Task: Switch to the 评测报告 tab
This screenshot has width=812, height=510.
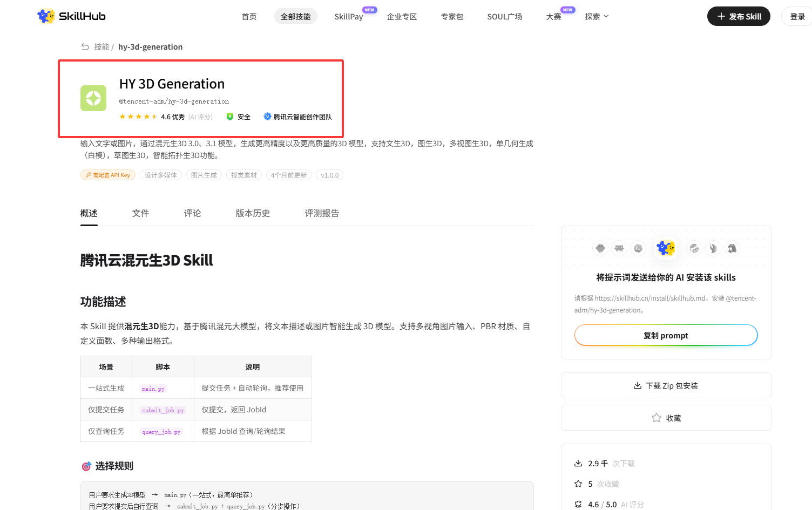Action: pyautogui.click(x=322, y=214)
